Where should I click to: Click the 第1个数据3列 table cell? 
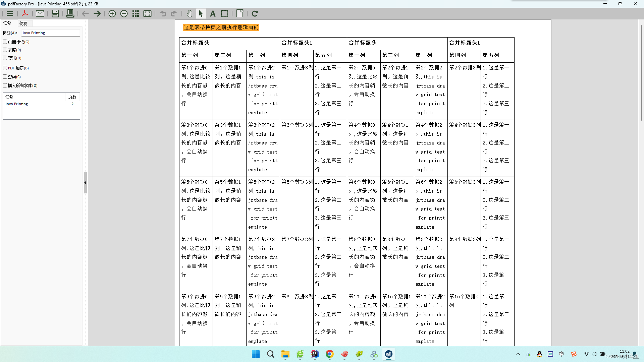[x=297, y=91]
